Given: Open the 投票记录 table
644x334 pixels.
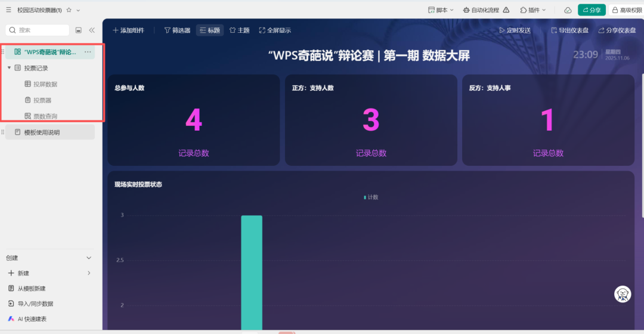Looking at the screenshot, I should tap(36, 68).
